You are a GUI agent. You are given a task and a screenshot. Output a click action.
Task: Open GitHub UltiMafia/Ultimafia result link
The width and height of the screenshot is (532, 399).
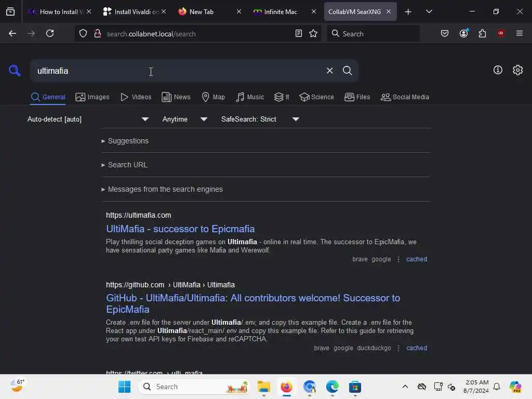[x=253, y=303]
